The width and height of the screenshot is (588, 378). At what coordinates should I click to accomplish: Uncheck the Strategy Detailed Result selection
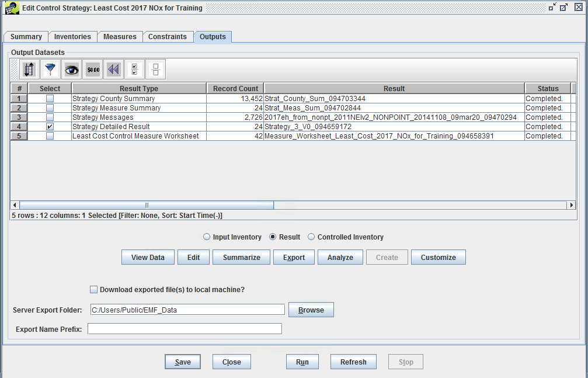pos(50,126)
